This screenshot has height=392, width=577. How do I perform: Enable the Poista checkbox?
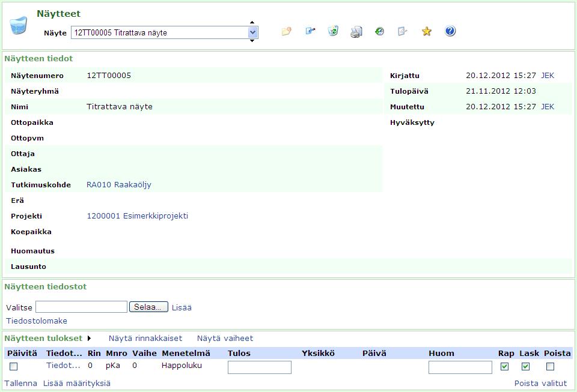click(x=550, y=366)
